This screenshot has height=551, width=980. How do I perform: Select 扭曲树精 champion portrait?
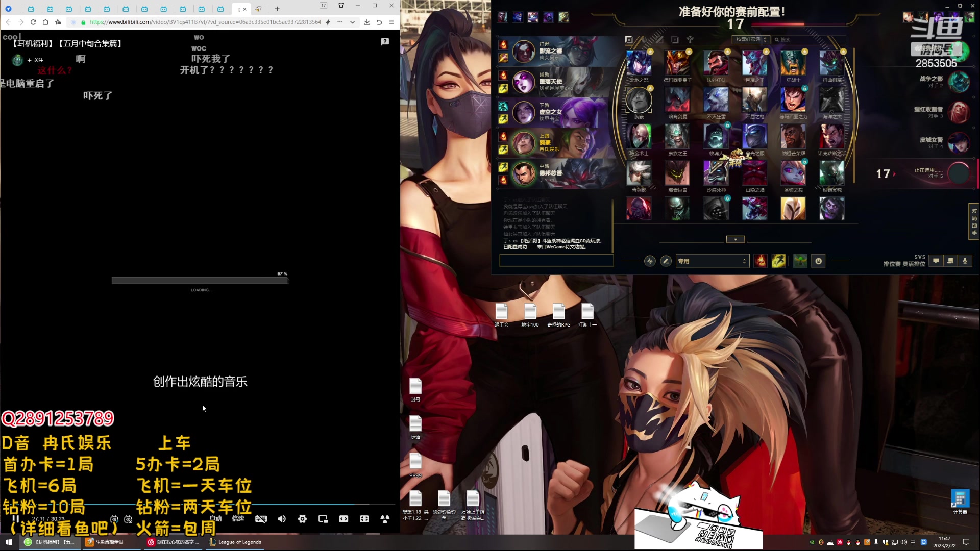831,63
